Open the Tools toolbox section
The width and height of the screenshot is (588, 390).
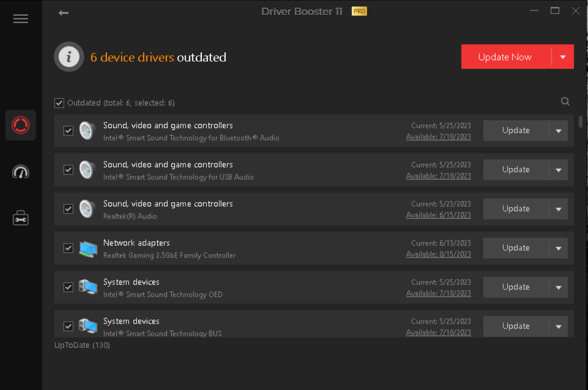pos(21,218)
